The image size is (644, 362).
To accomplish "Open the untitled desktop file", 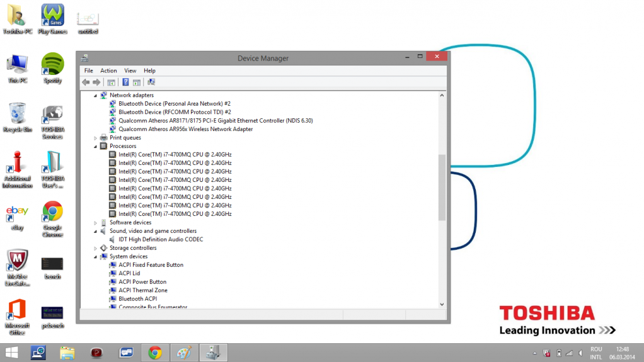I will pyautogui.click(x=88, y=23).
